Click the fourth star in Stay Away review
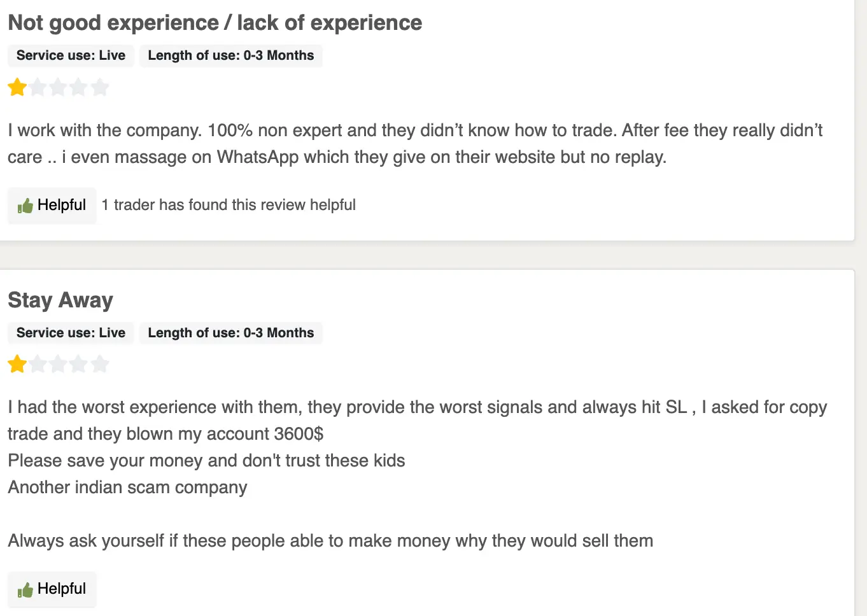The image size is (867, 616). [79, 365]
